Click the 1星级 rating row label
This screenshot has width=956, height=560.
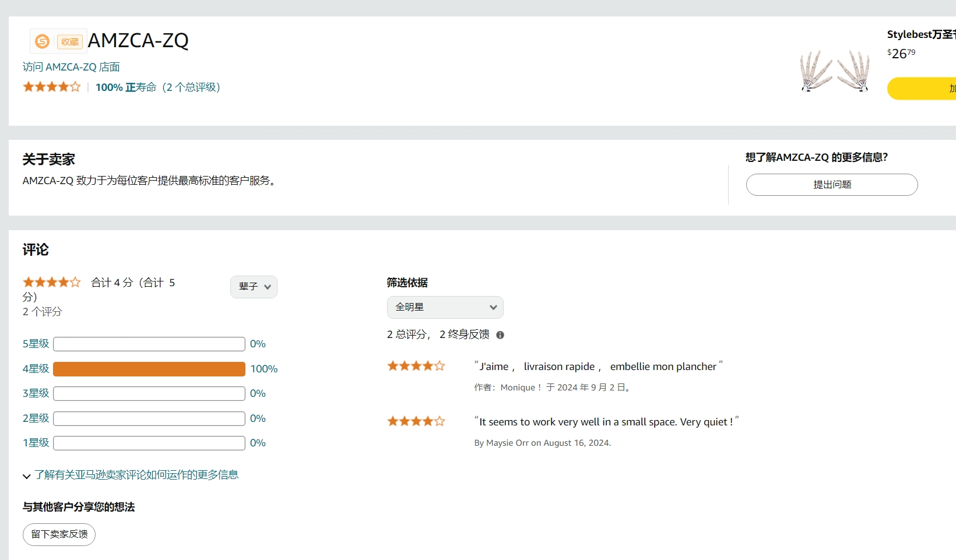click(36, 443)
